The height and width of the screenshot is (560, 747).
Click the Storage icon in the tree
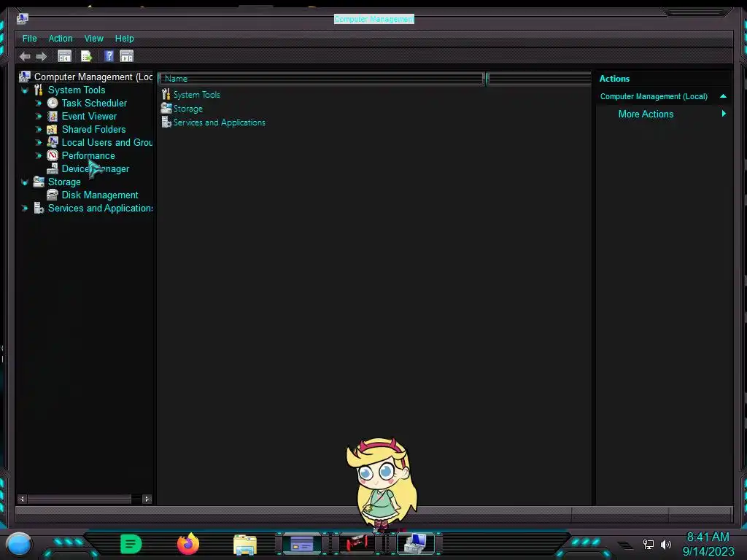tap(39, 182)
